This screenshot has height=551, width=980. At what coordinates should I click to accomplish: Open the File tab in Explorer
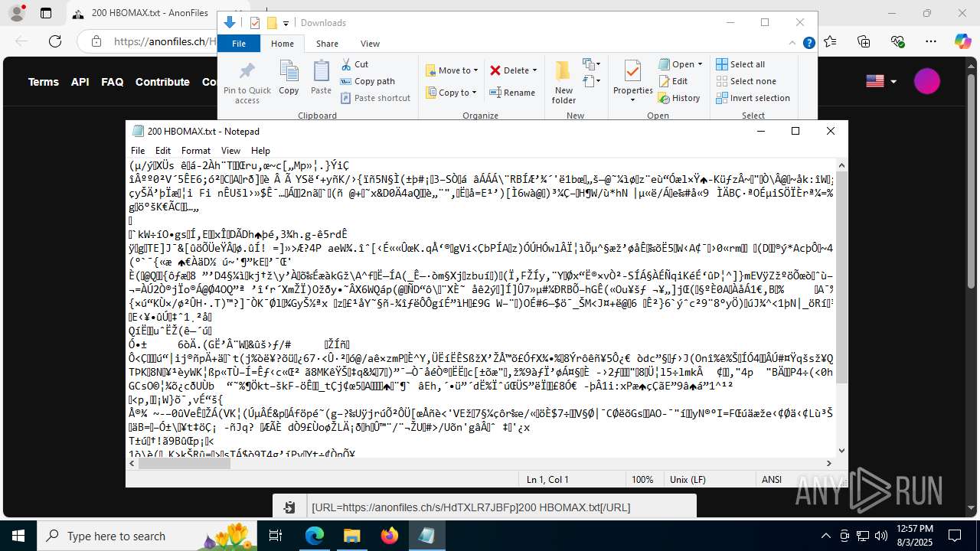[x=239, y=44]
